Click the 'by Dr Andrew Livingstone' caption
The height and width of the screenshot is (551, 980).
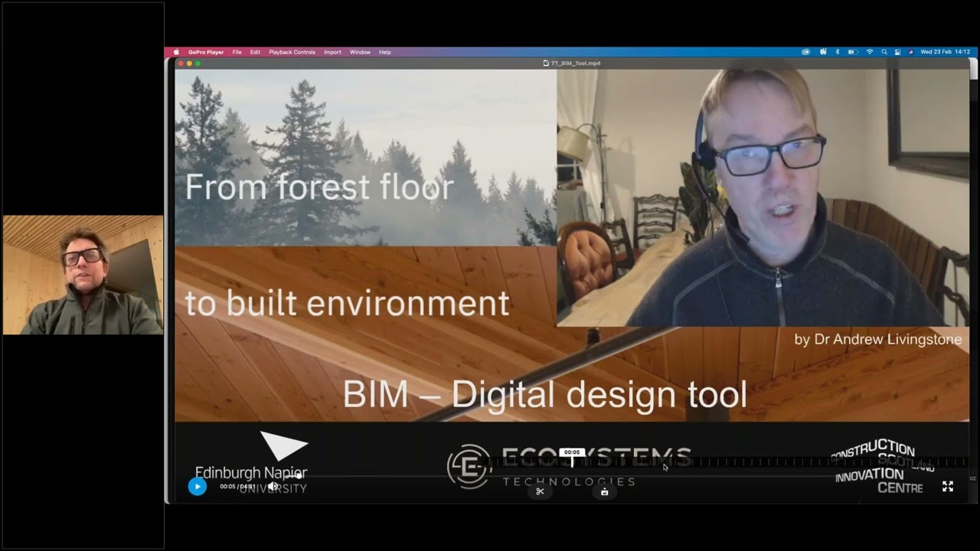tap(877, 339)
